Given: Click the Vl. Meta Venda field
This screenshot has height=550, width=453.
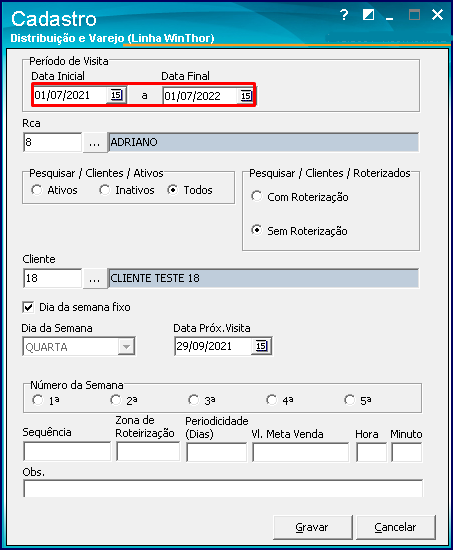Looking at the screenshot, I should [301, 452].
